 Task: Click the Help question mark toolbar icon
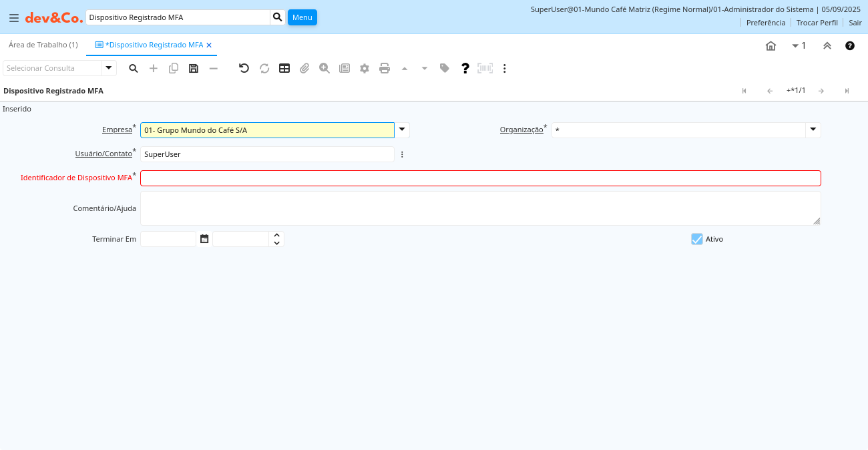(465, 68)
